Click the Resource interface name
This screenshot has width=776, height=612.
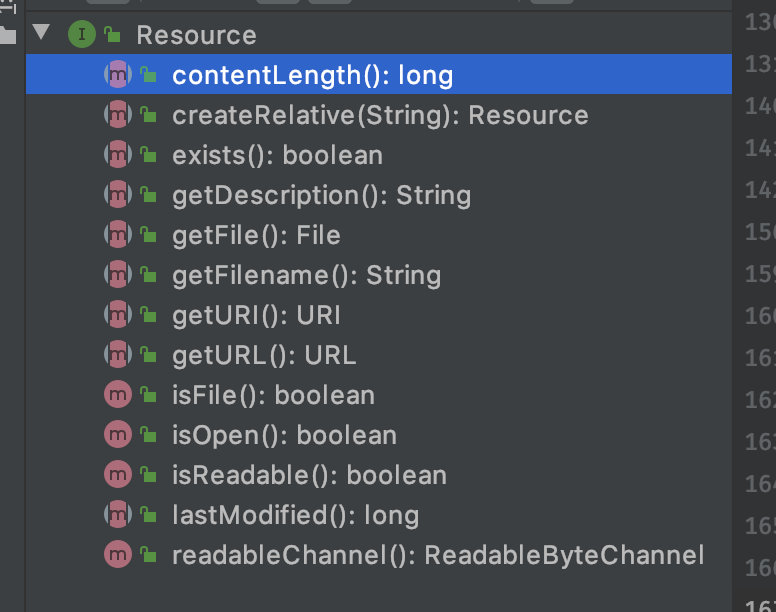pos(196,35)
